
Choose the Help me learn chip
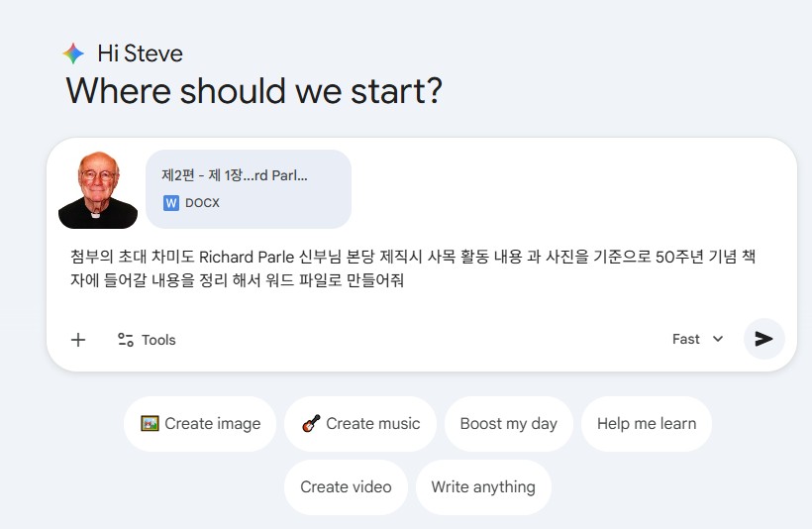pyautogui.click(x=646, y=424)
